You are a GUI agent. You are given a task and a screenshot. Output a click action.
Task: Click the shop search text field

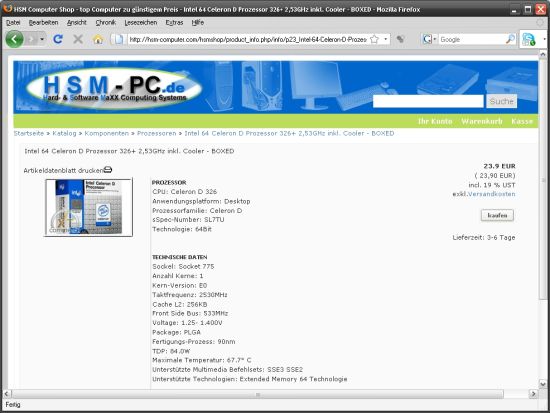[x=428, y=101]
